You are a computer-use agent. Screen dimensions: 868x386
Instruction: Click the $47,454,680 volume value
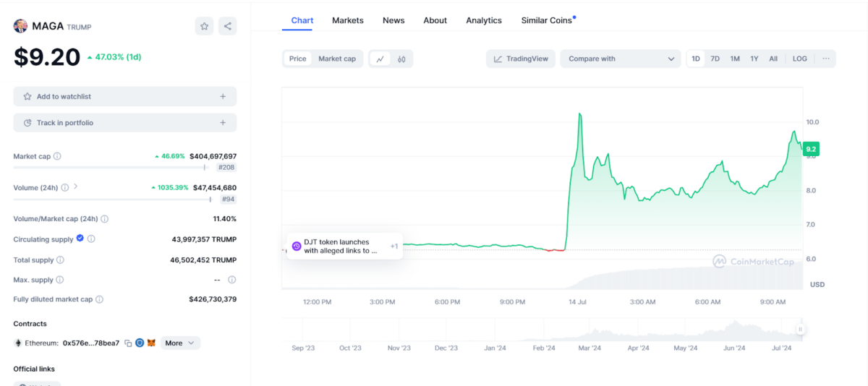215,187
